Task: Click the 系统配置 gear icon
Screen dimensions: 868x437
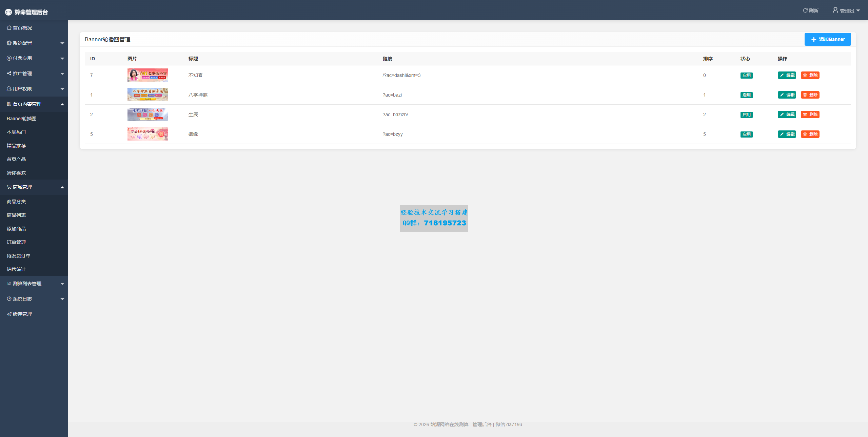Action: coord(9,43)
